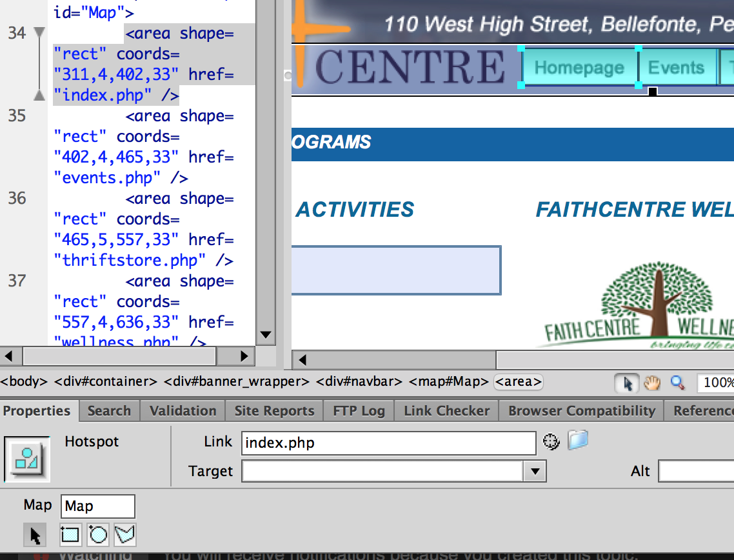Switch to the Properties tab
This screenshot has width=734, height=560.
[x=37, y=410]
